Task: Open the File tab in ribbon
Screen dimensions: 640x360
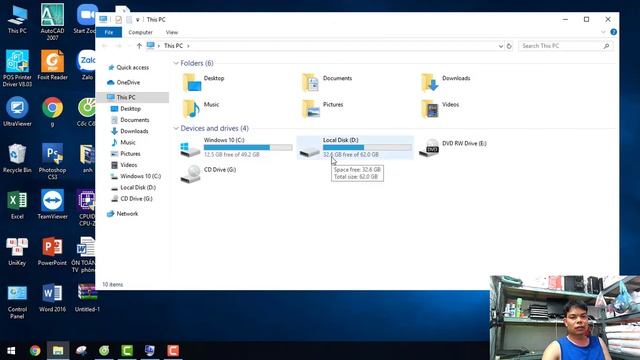Action: tap(109, 32)
